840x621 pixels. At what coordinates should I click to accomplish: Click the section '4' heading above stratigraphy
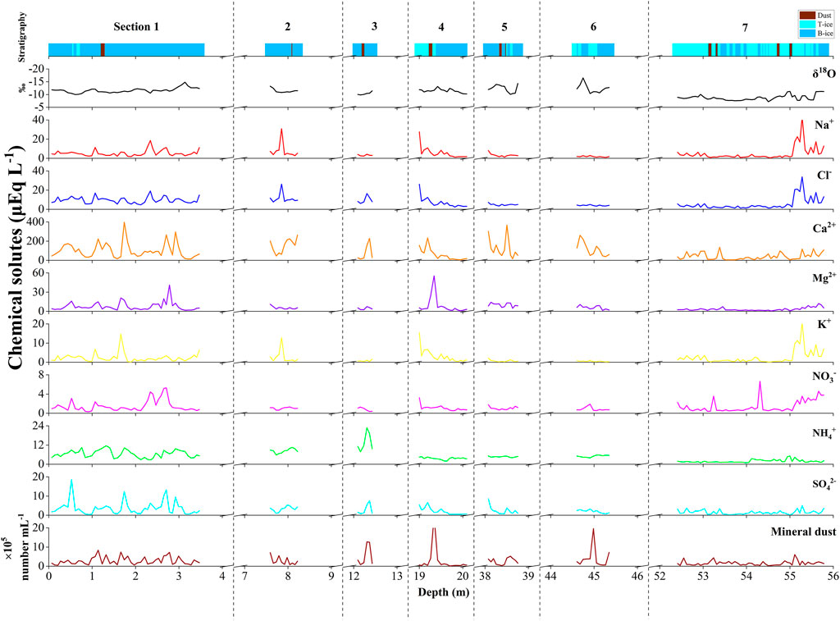[x=441, y=27]
